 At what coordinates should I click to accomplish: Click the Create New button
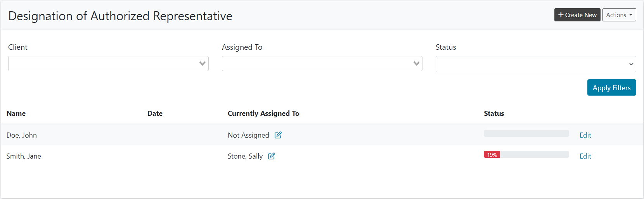click(577, 15)
